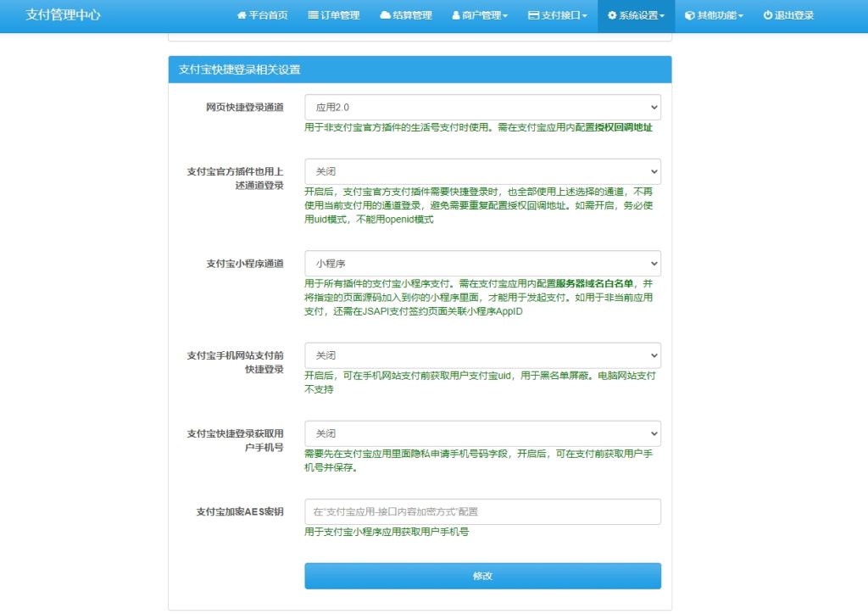
Task: Click the bold text 授权回调地址
Action: click(623, 127)
